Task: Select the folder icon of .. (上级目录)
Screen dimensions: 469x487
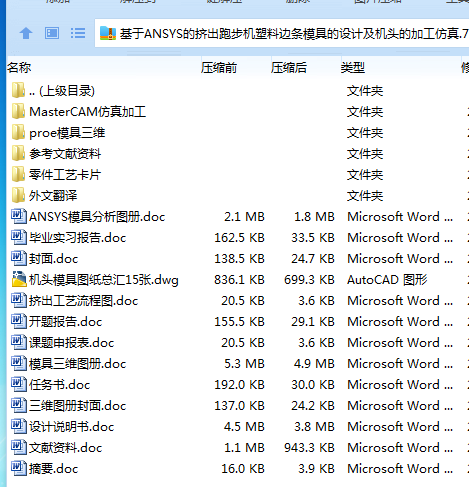Action: (x=18, y=90)
